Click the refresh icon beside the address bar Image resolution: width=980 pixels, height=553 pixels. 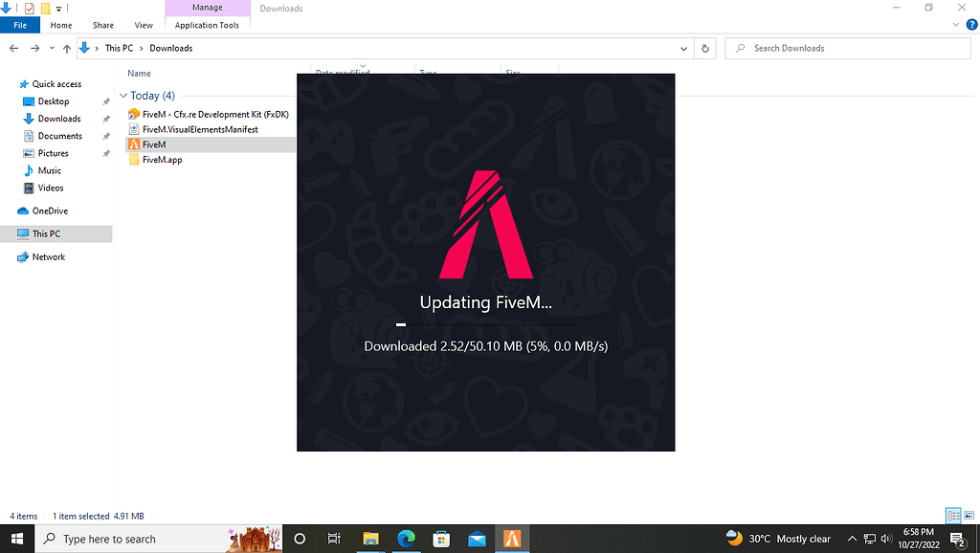(705, 48)
